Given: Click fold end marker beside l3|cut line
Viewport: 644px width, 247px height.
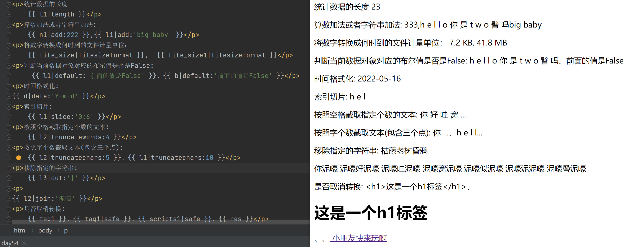Looking at the screenshot, I should [x=9, y=178].
